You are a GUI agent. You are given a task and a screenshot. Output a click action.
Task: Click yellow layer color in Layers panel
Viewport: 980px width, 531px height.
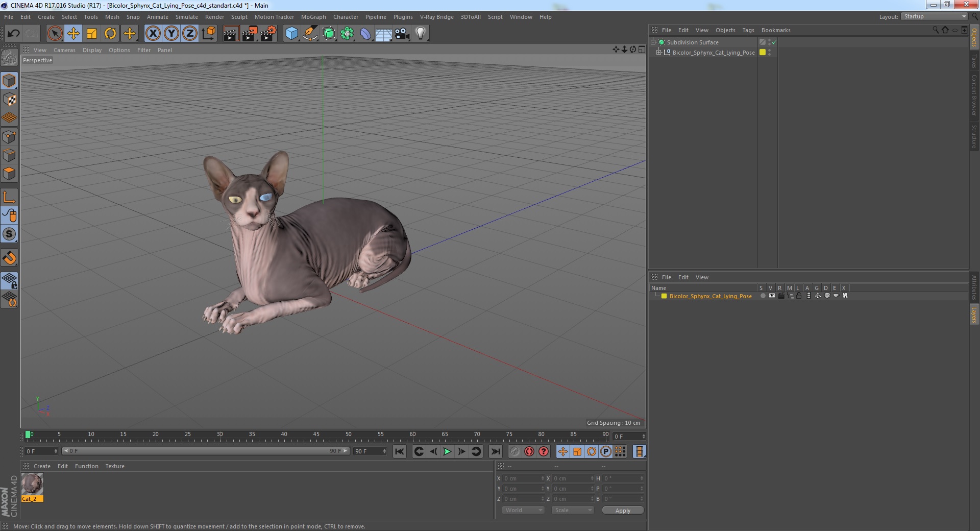click(664, 296)
